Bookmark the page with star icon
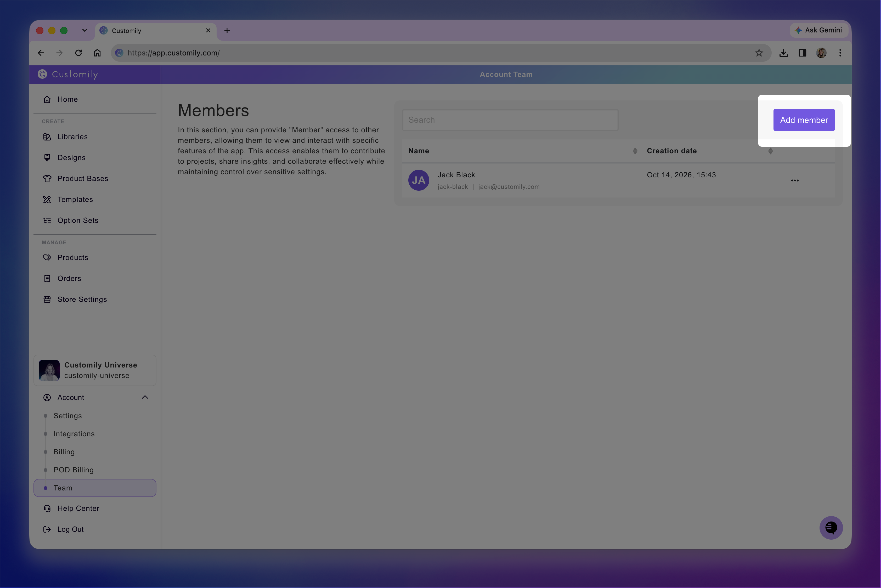Image resolution: width=881 pixels, height=588 pixels. (759, 53)
